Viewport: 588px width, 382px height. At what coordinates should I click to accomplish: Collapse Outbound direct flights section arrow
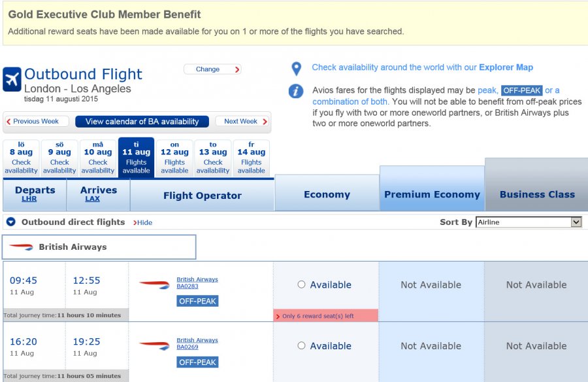(11, 222)
